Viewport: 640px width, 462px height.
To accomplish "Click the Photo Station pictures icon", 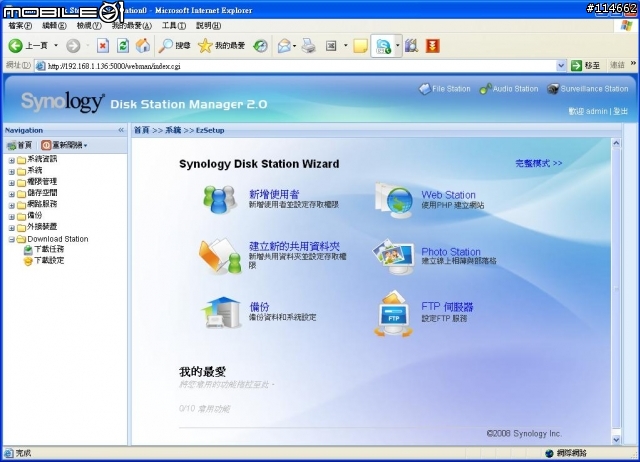I will [394, 256].
